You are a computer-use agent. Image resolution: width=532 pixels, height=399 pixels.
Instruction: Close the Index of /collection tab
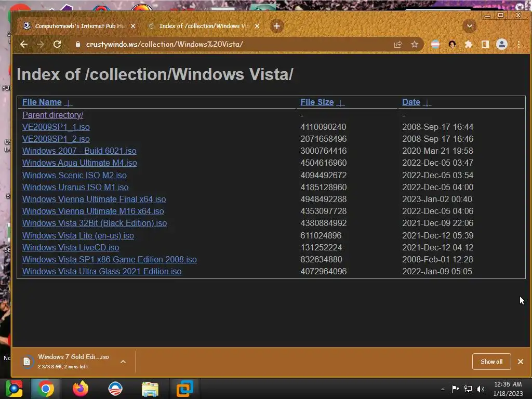pos(257,26)
